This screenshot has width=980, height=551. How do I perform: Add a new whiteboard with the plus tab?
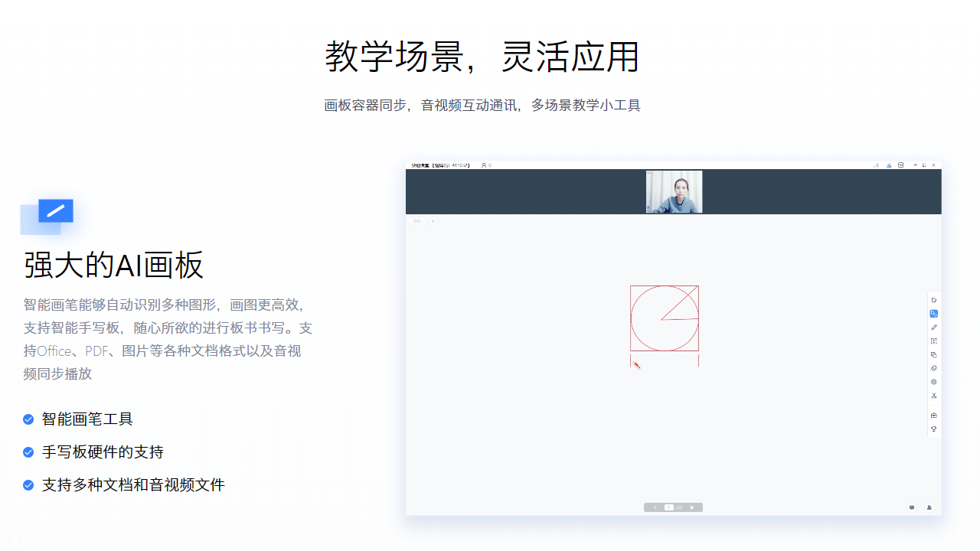point(433,221)
